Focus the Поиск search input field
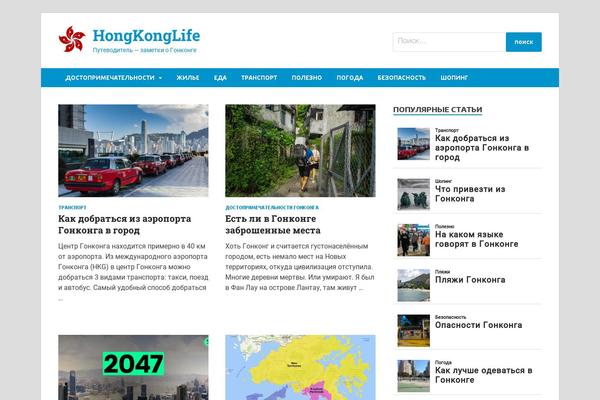The height and width of the screenshot is (400, 600). [x=449, y=42]
